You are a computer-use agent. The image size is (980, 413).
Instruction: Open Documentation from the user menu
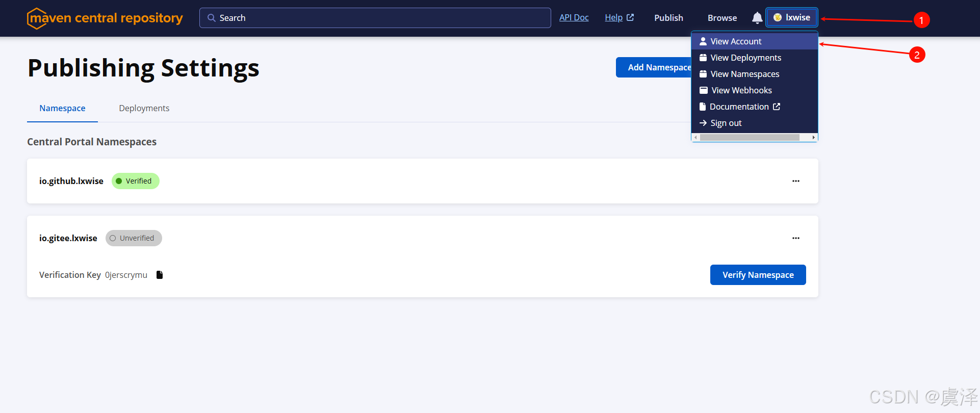(x=755, y=107)
